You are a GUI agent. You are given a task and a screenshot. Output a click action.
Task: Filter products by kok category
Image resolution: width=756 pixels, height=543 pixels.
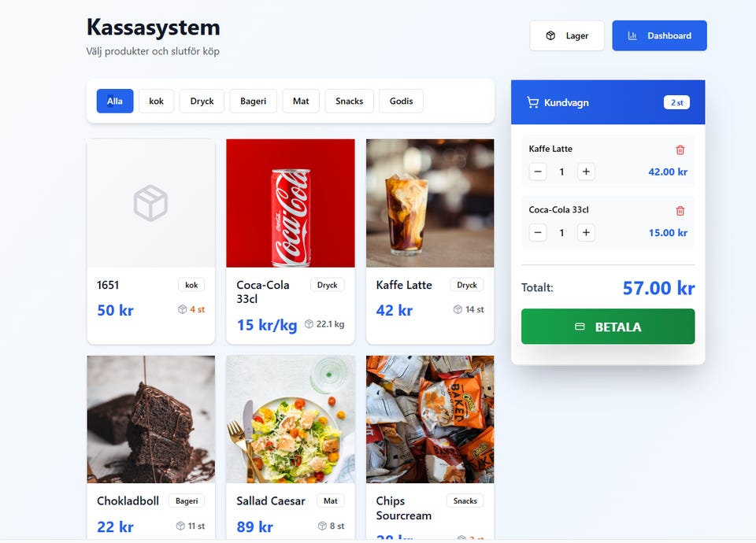coord(156,102)
